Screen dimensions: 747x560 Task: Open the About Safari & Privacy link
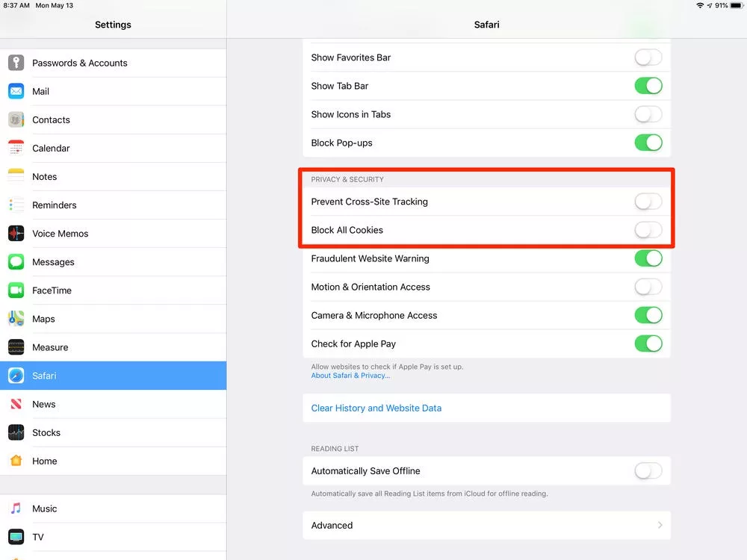350,375
